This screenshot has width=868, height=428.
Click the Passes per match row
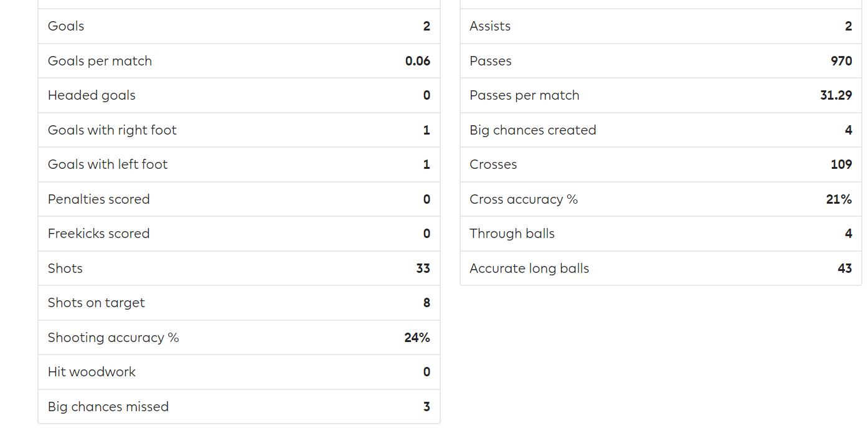click(661, 95)
